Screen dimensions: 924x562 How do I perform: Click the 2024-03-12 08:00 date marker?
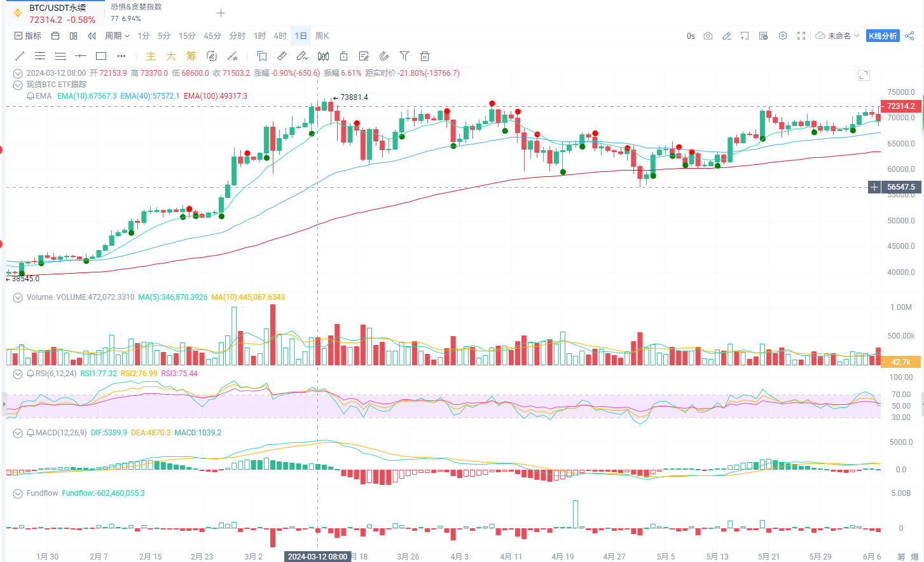317,556
